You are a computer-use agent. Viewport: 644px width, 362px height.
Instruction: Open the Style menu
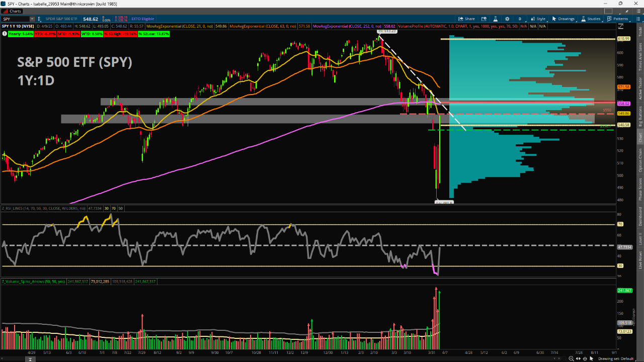538,19
